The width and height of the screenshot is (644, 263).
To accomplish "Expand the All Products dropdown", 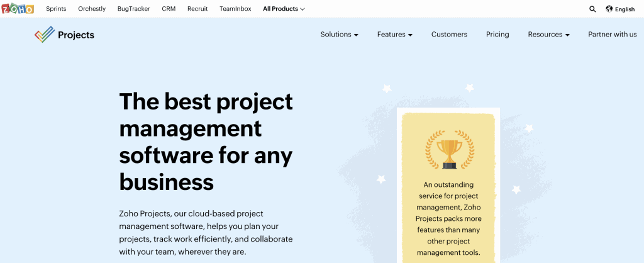I will coord(284,9).
